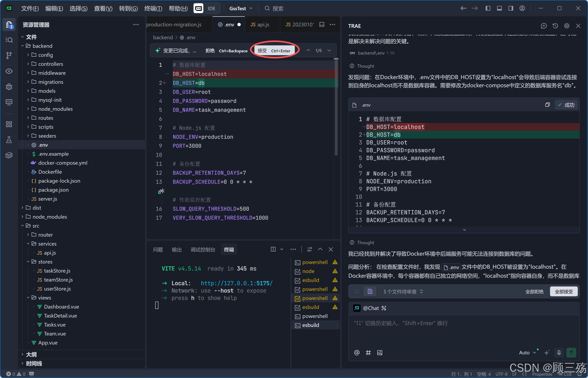
Task: Click the image attachment icon in chat
Action: point(380,353)
